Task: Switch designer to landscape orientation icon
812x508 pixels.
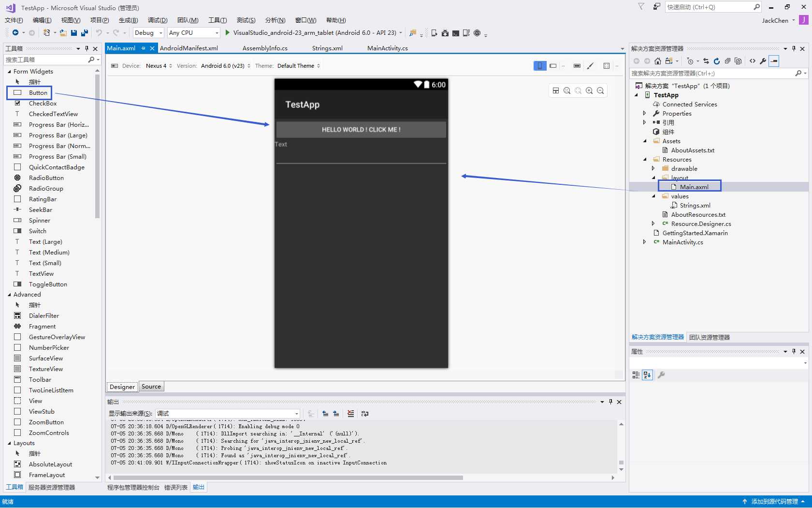Action: click(553, 66)
